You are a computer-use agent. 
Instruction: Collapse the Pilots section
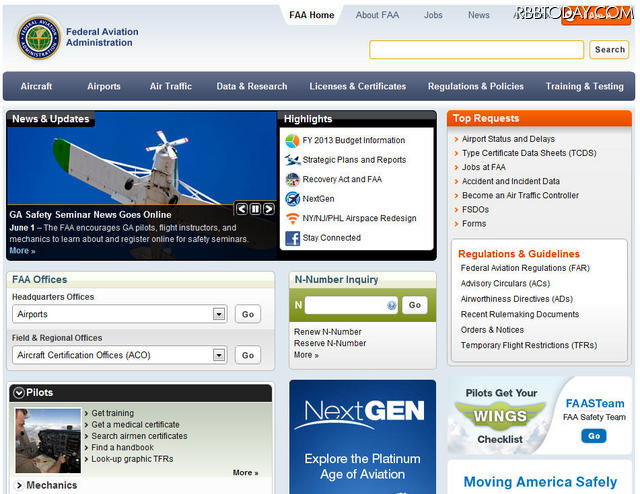tap(19, 393)
